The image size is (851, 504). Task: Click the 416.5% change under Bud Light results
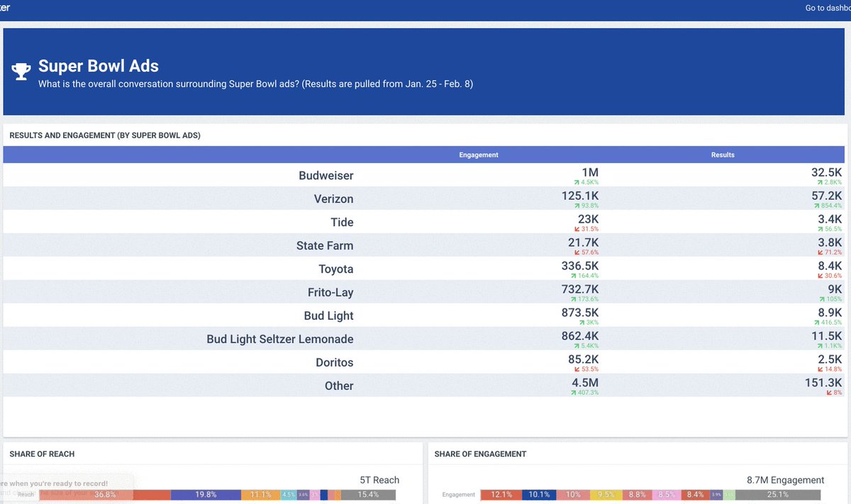[x=829, y=323]
